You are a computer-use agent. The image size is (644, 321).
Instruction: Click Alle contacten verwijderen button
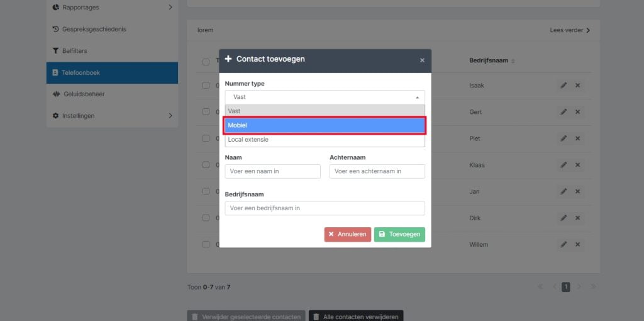pyautogui.click(x=356, y=316)
